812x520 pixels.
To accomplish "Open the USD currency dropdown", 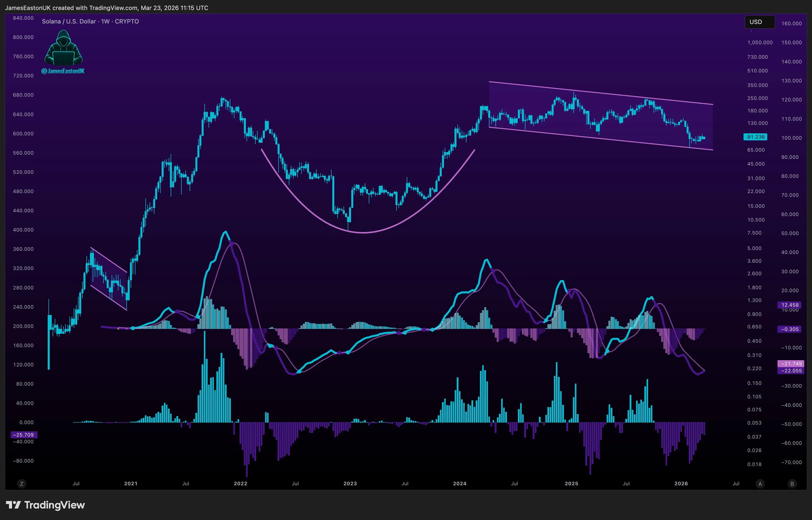I will tap(759, 22).
